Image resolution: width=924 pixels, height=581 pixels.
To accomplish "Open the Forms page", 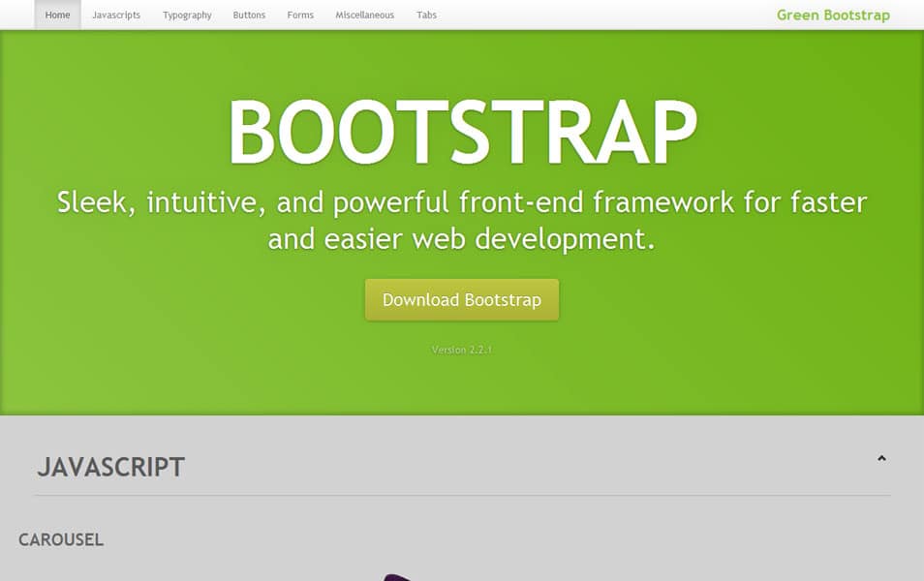I will coord(300,15).
